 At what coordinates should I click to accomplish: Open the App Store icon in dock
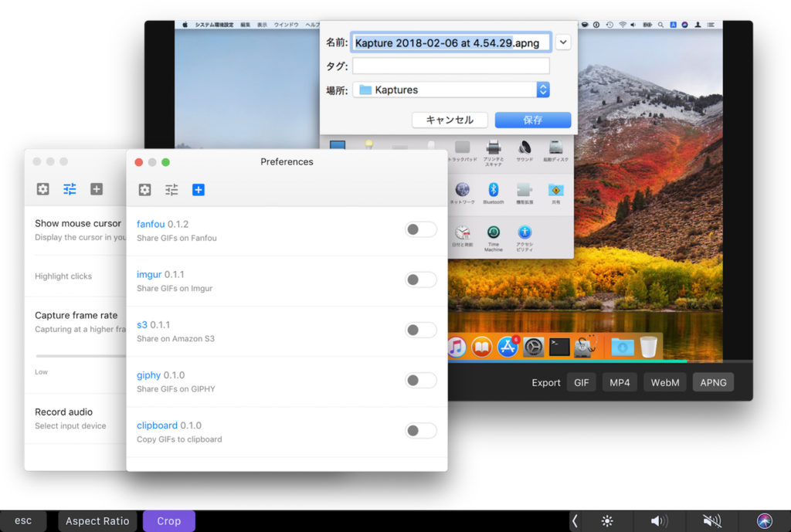pyautogui.click(x=508, y=347)
